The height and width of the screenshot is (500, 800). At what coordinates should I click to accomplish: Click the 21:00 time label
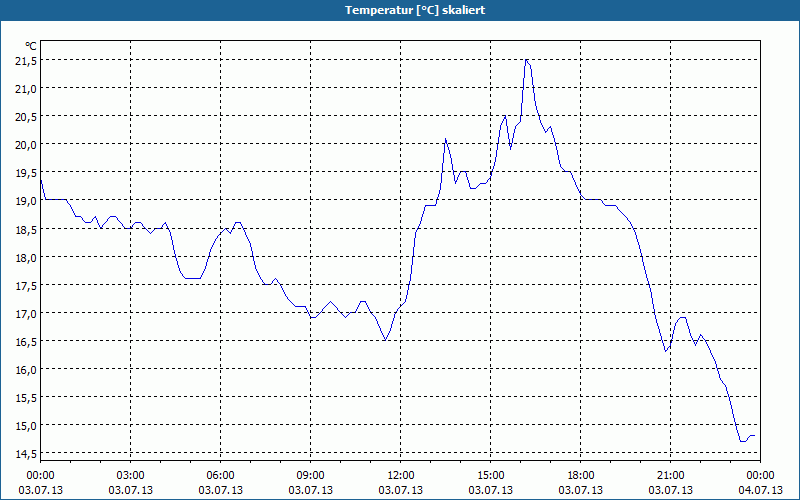(x=670, y=476)
